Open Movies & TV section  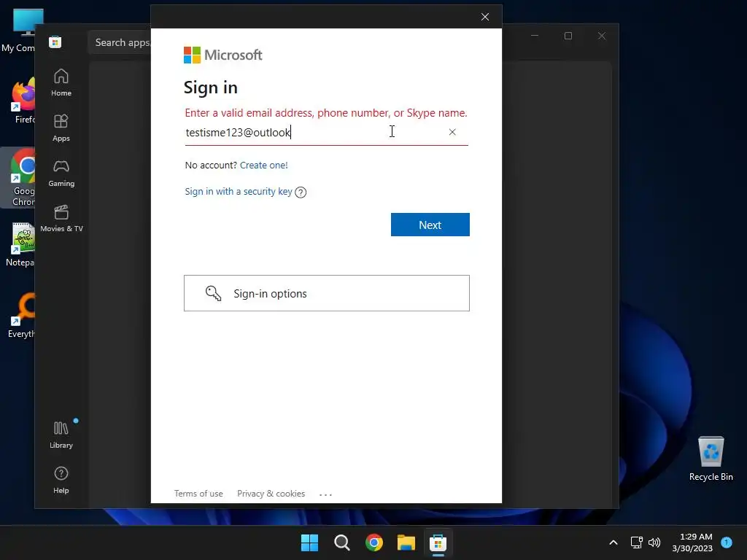click(61, 219)
